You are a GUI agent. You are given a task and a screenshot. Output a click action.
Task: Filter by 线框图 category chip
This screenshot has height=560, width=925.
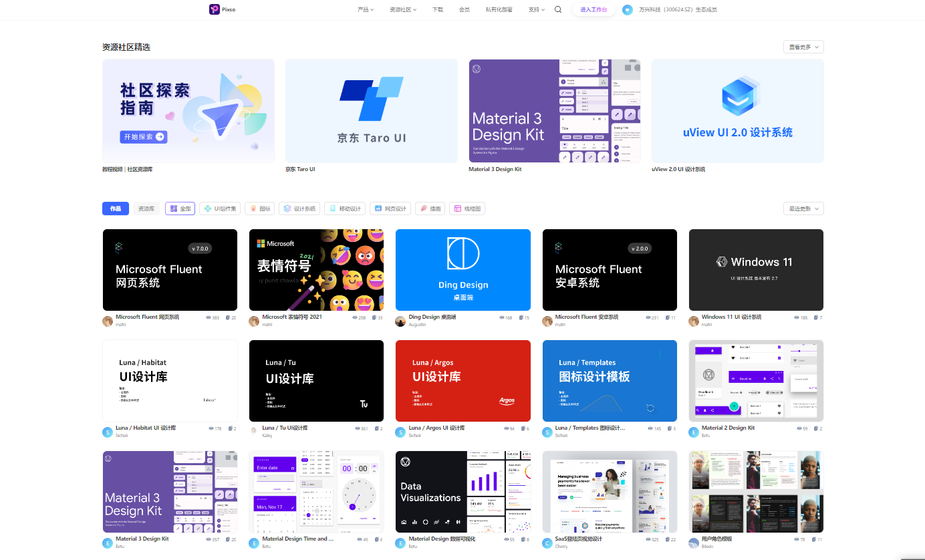(467, 208)
